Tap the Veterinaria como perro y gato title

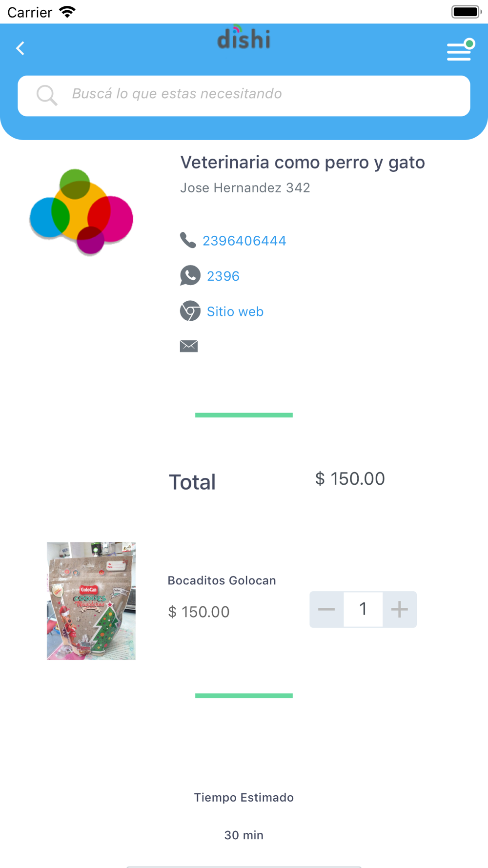[303, 163]
